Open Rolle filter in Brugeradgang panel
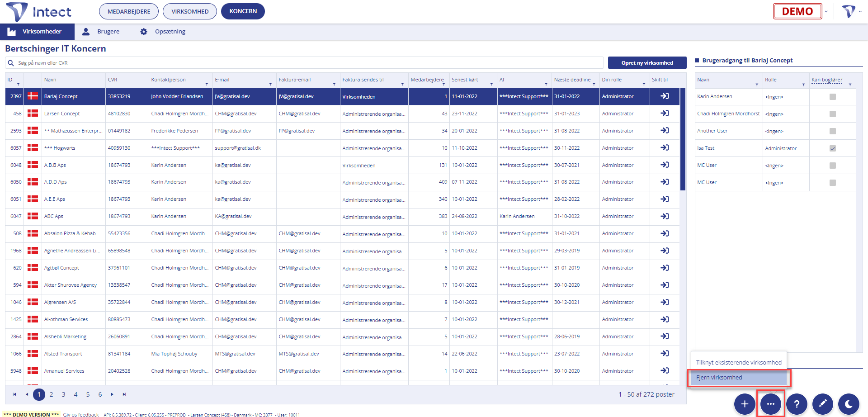 click(x=803, y=85)
